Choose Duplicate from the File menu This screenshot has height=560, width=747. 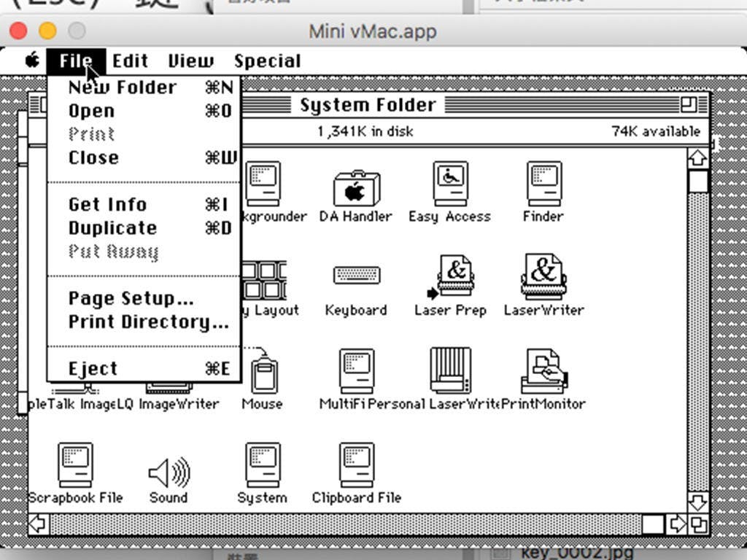[144, 227]
